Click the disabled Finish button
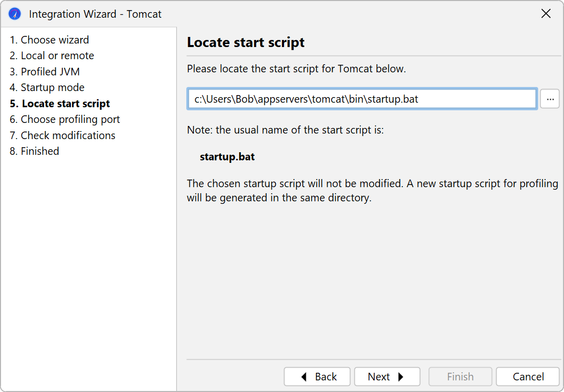Image resolution: width=564 pixels, height=392 pixels. [x=460, y=377]
